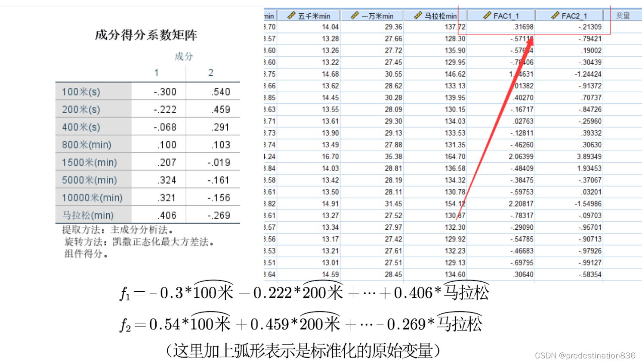The height and width of the screenshot is (364, 642).
Task: Select the FAC1_1 column header
Action: pyautogui.click(x=501, y=16)
